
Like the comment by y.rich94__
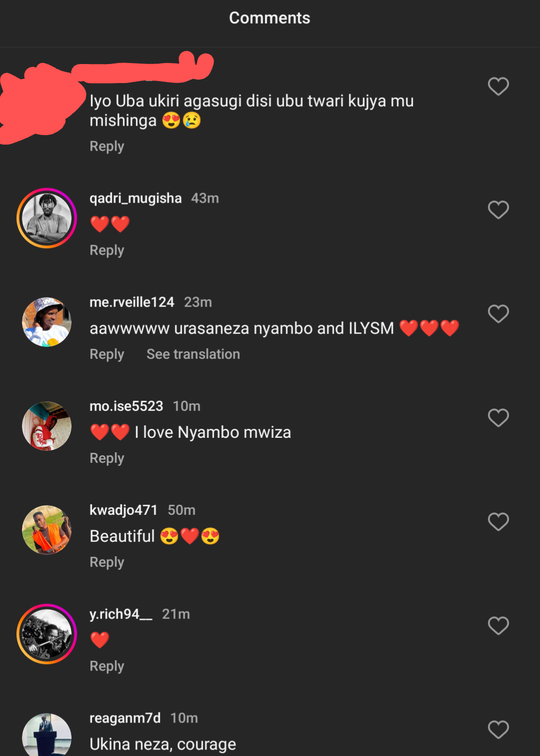[x=498, y=625]
